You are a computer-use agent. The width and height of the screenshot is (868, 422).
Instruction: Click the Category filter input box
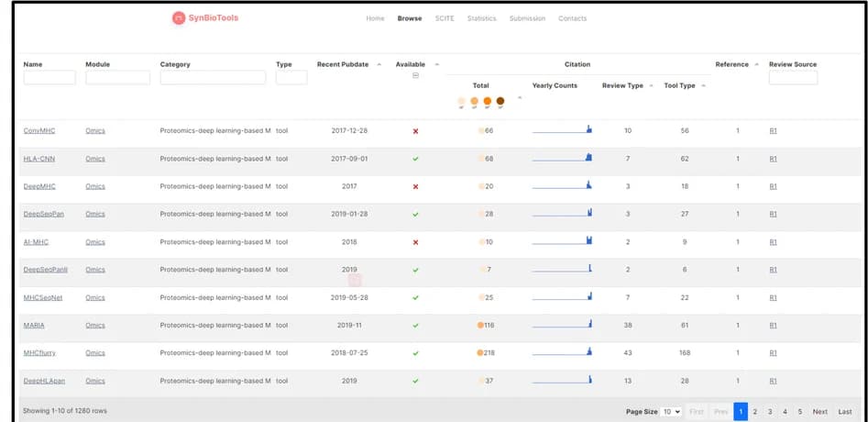213,78
